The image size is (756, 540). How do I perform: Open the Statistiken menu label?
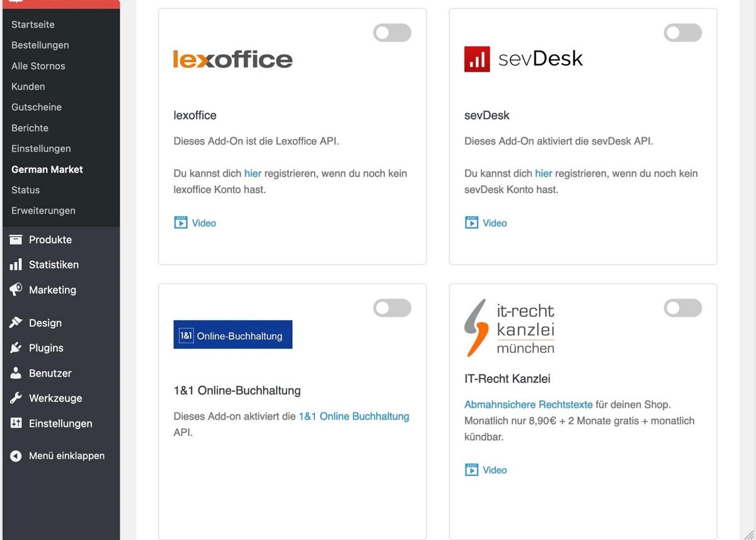click(54, 265)
